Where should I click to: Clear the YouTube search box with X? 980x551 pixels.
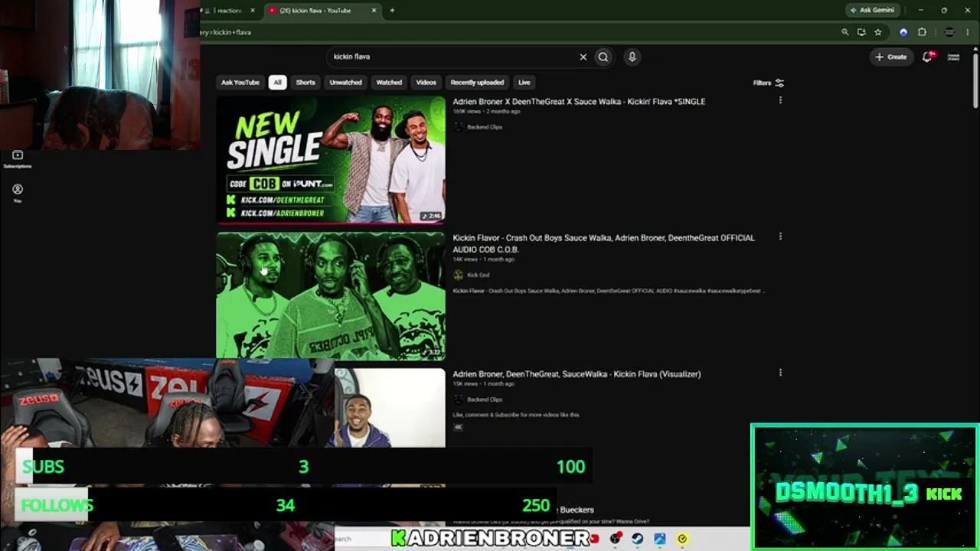583,57
